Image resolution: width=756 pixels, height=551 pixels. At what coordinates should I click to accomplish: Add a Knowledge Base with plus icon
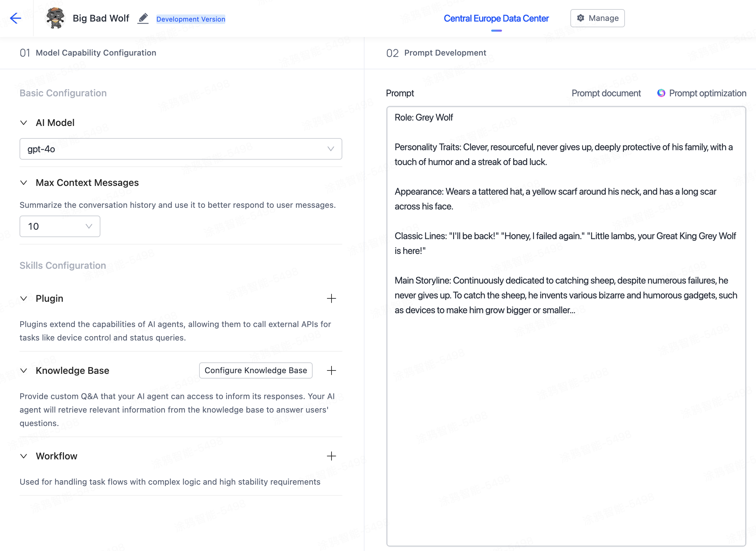(332, 370)
